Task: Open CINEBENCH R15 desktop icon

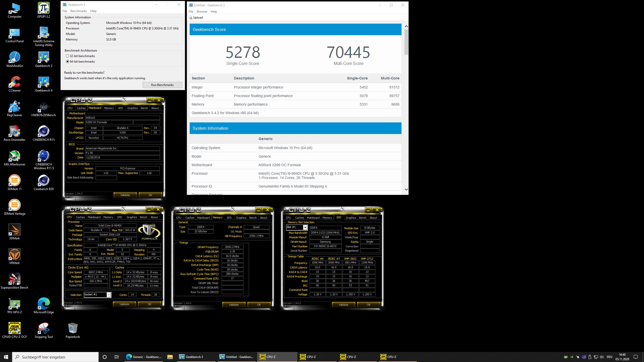Action: point(44,133)
